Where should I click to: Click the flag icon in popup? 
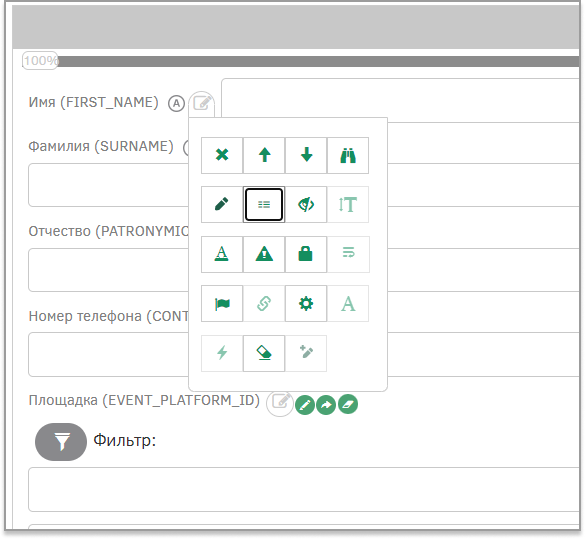[222, 304]
